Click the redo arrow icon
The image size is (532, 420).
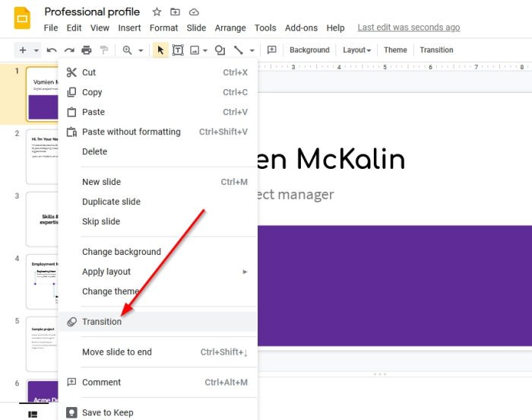click(x=69, y=50)
